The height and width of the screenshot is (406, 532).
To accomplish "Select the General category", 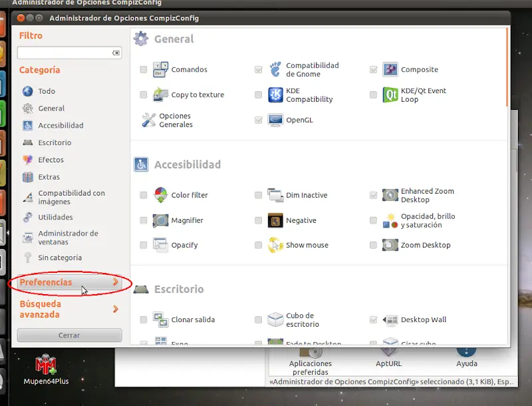I will click(x=51, y=108).
